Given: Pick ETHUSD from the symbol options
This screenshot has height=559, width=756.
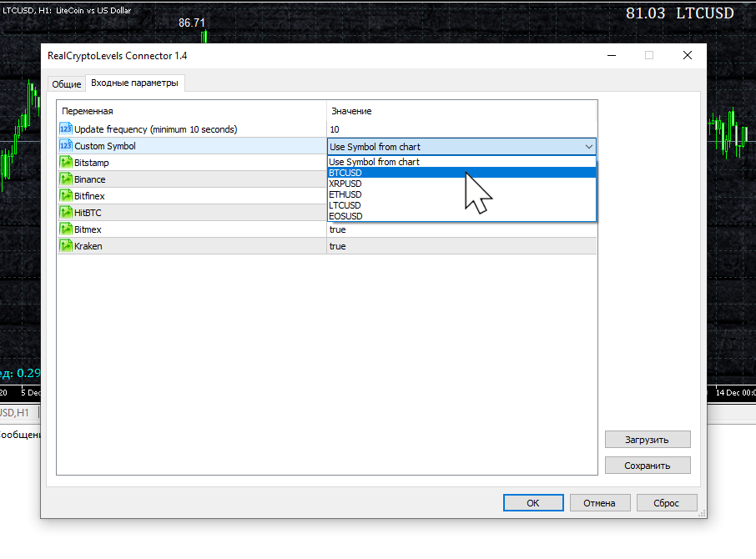Looking at the screenshot, I should click(462, 194).
